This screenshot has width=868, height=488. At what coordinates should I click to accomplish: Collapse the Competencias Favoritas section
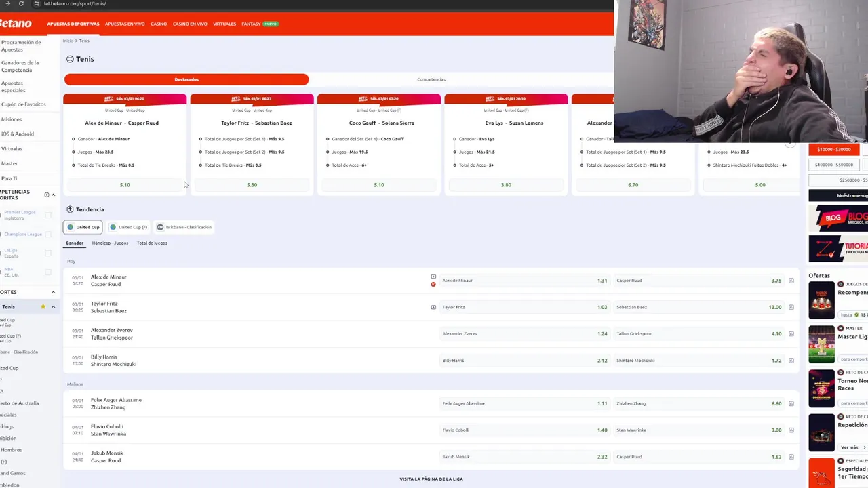53,195
